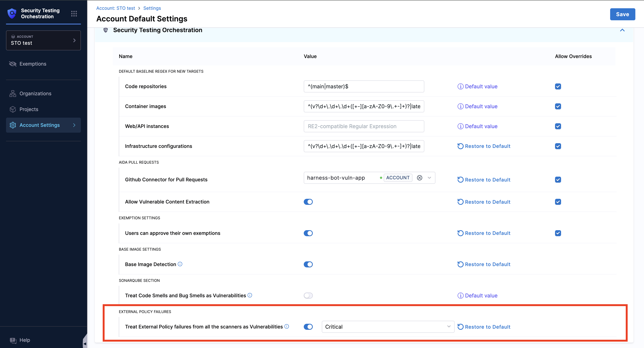This screenshot has height=348, width=644.
Task: Uncheck Allow Overrides for Code repositories
Action: [x=558, y=86]
